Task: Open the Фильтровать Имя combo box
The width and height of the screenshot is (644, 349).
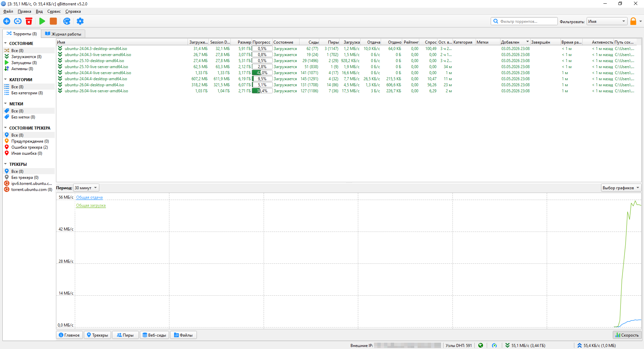Action: tap(607, 21)
